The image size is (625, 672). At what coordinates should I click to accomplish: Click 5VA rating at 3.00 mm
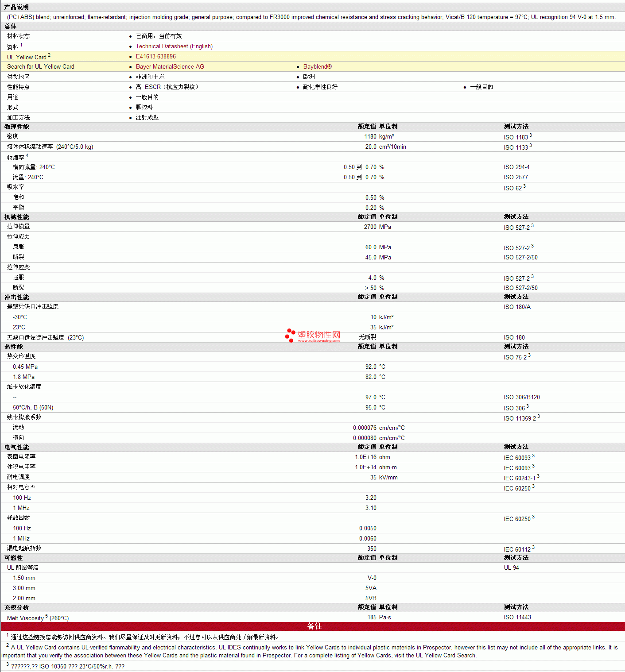(x=371, y=588)
